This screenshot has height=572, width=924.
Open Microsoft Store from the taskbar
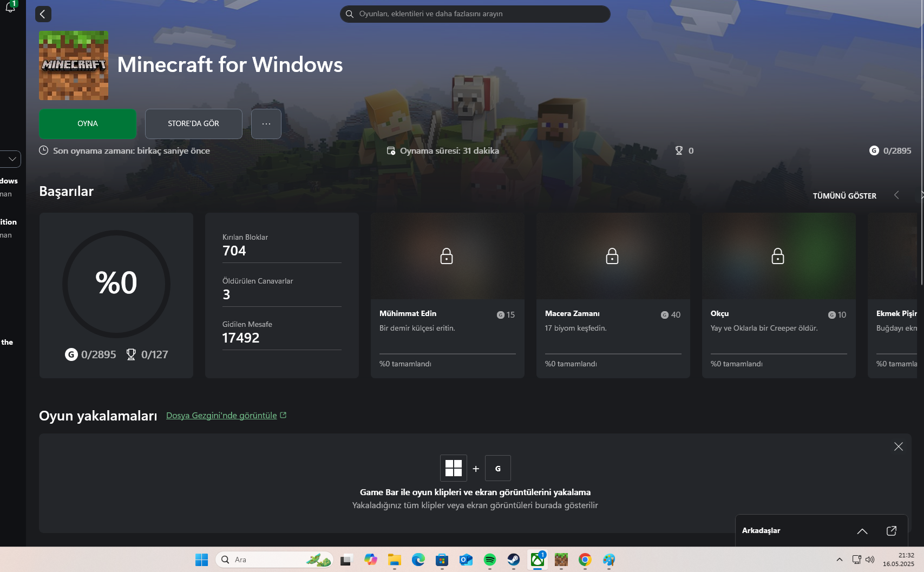tap(442, 560)
